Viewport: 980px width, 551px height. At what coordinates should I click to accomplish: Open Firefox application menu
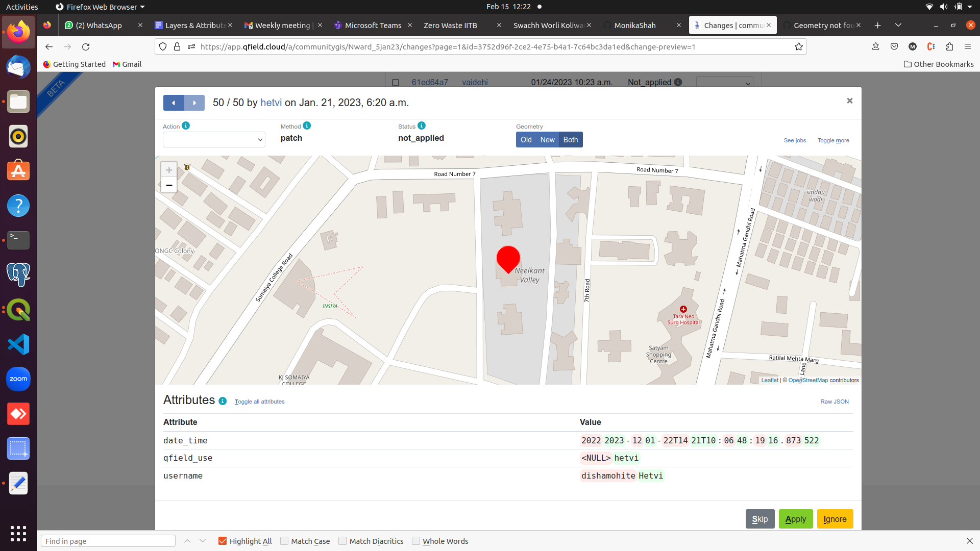[x=968, y=46]
